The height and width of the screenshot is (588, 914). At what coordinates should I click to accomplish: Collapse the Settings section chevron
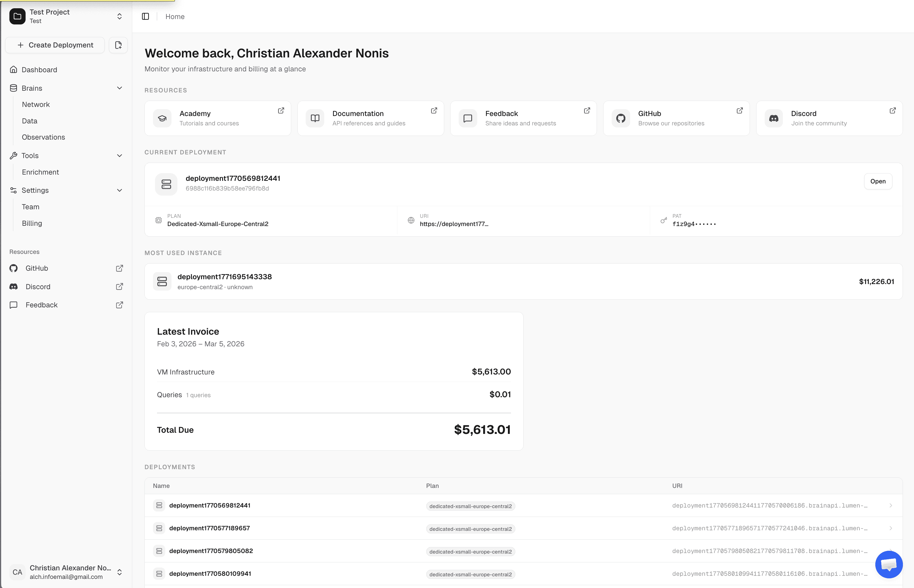tap(119, 190)
